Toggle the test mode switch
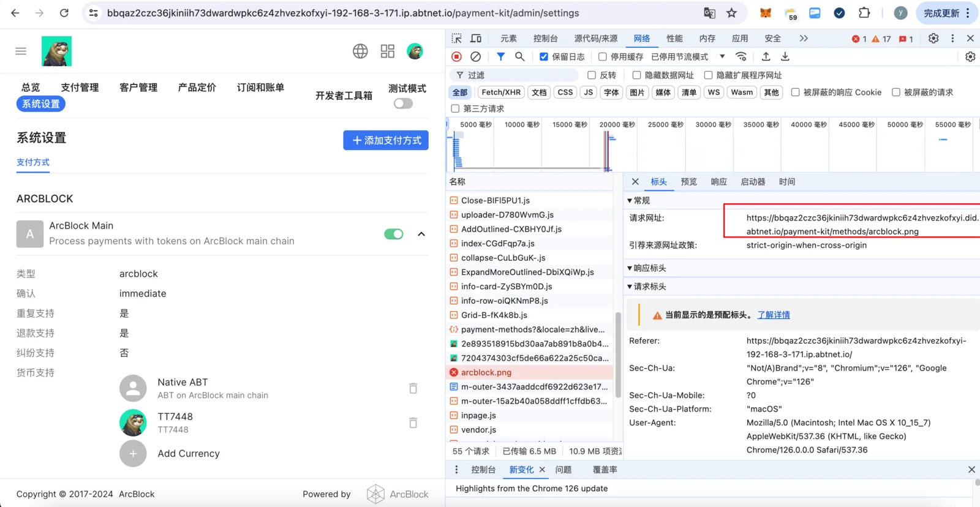980x507 pixels. pyautogui.click(x=403, y=103)
